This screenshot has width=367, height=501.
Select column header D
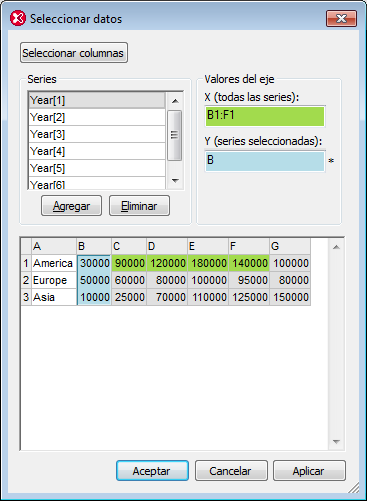[167, 246]
